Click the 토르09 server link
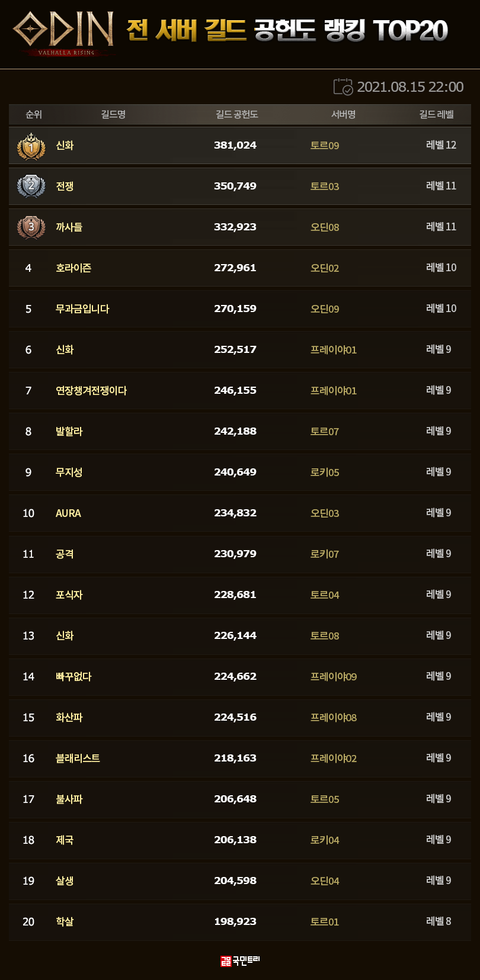 325,146
